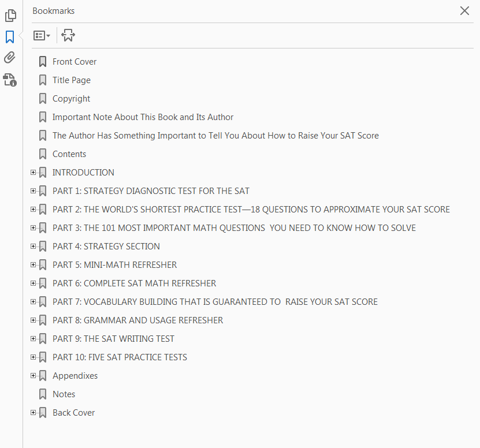
Task: Go to the Notes bookmark
Action: (x=64, y=394)
